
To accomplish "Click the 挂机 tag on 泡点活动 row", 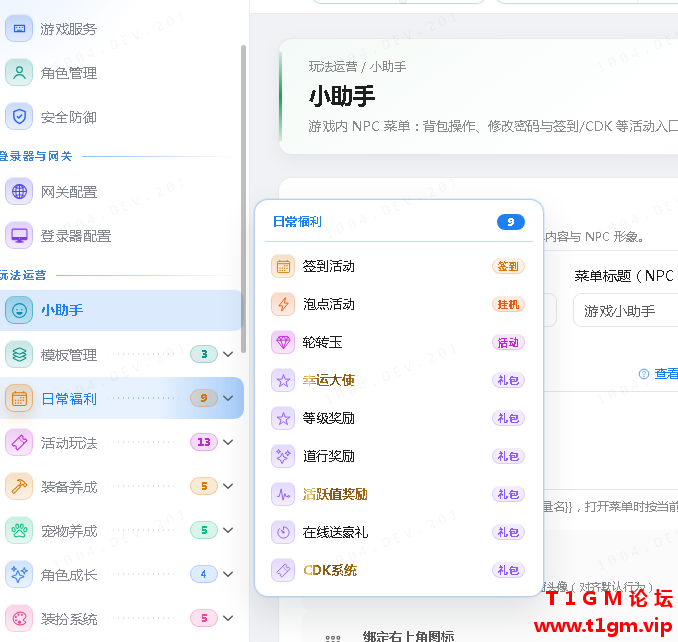I will click(x=508, y=304).
